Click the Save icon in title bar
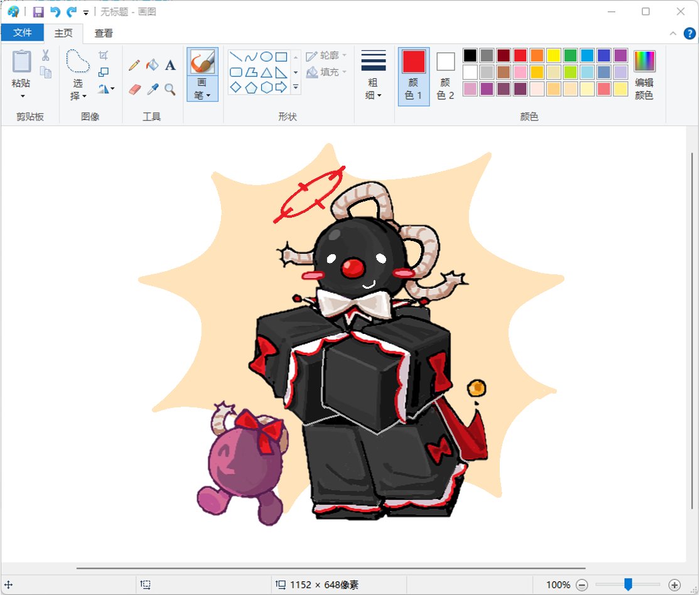This screenshot has height=595, width=700. tap(38, 12)
